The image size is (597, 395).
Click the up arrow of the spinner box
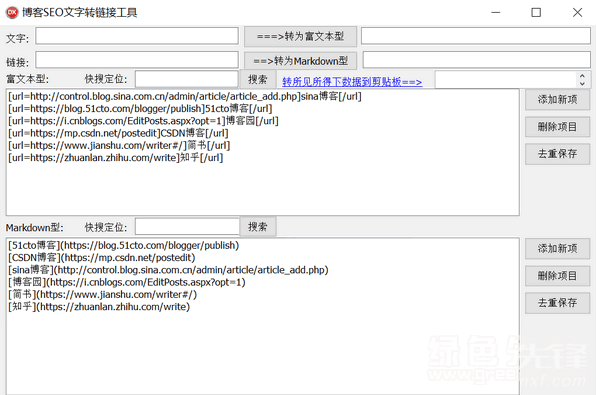click(582, 75)
